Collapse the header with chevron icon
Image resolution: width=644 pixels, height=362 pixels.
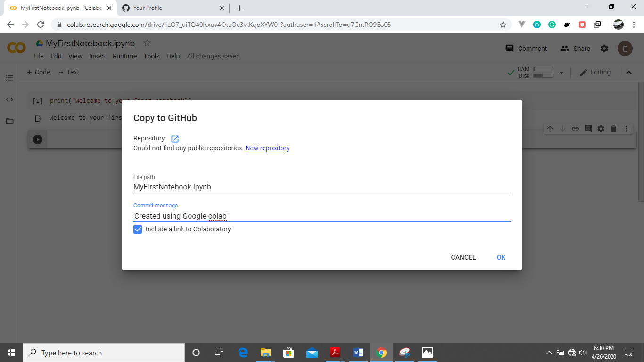628,73
